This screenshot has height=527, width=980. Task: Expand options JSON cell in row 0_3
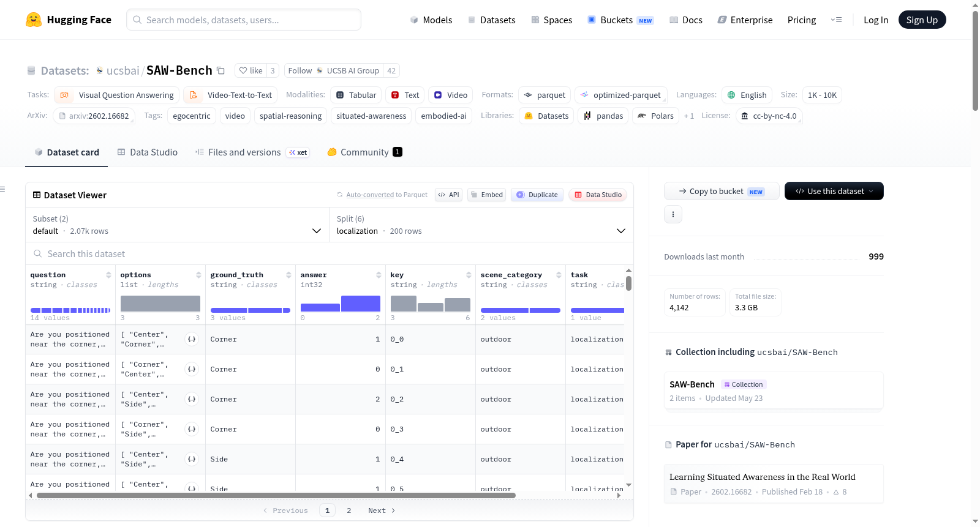point(192,429)
